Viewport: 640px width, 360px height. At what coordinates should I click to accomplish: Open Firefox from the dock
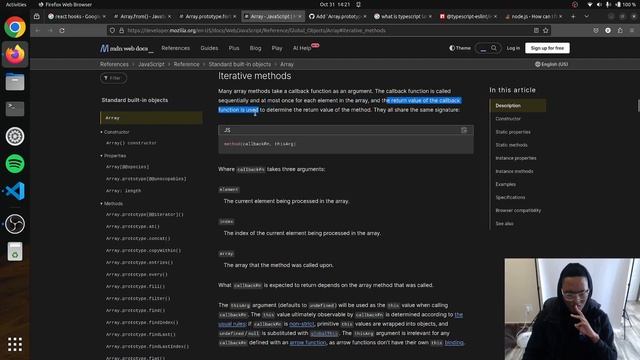pyautogui.click(x=15, y=54)
